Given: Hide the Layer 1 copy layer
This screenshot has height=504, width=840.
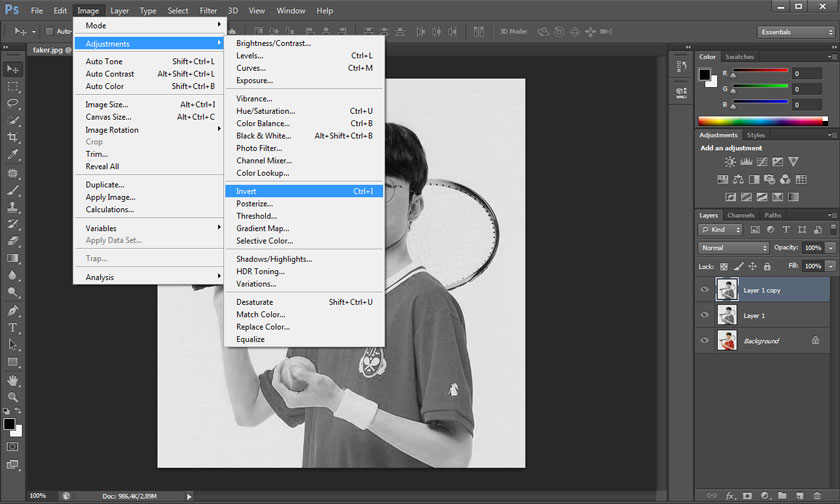Looking at the screenshot, I should (705, 290).
